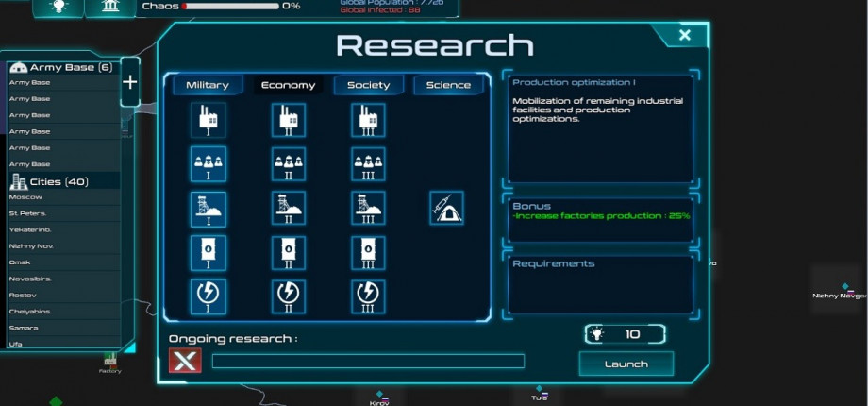Launch the selected research
The height and width of the screenshot is (406, 868).
[626, 364]
